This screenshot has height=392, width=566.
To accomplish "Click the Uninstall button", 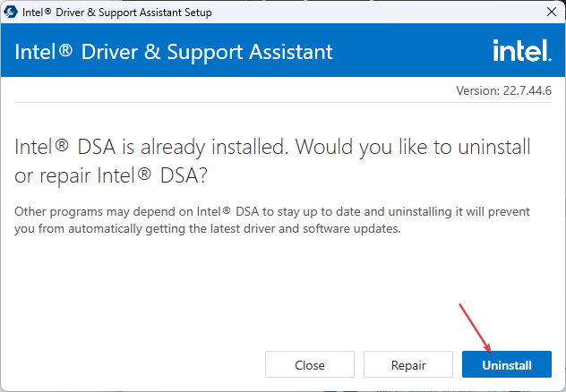I will pos(506,364).
